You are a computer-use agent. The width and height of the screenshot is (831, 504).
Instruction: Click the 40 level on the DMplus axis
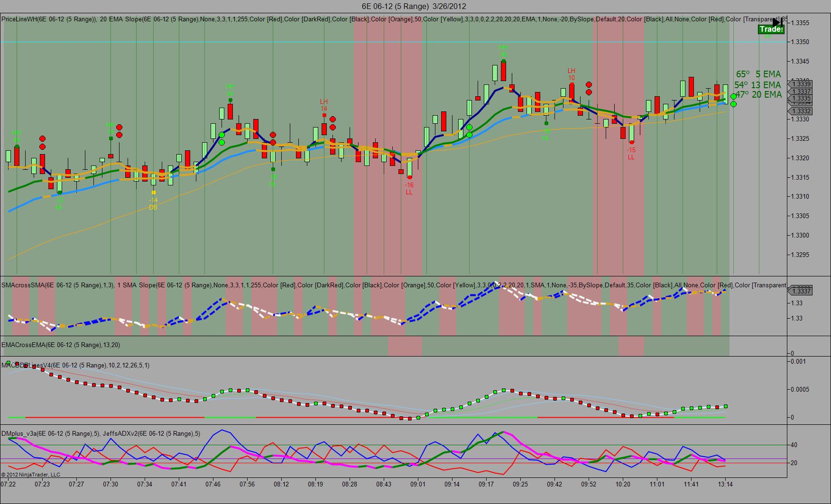794,445
